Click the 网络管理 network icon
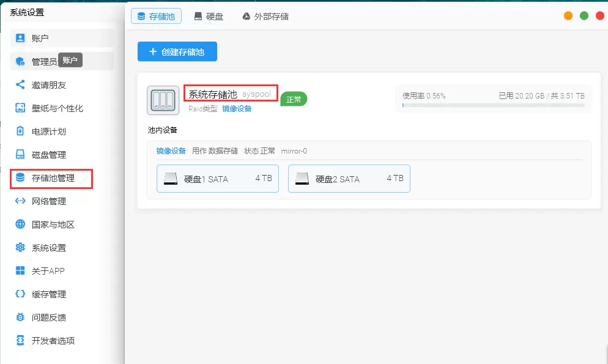This screenshot has height=364, width=608. 20,201
